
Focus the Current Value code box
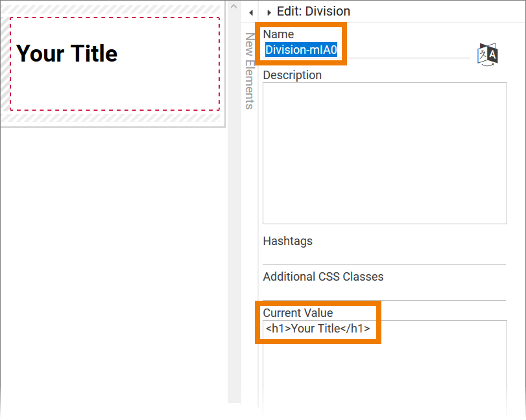(384, 369)
